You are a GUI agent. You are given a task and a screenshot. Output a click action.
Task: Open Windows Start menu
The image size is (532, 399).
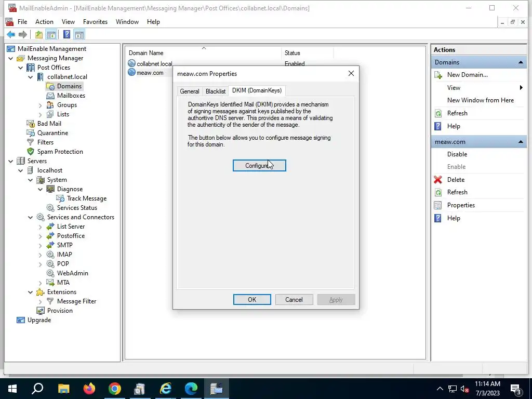click(12, 389)
